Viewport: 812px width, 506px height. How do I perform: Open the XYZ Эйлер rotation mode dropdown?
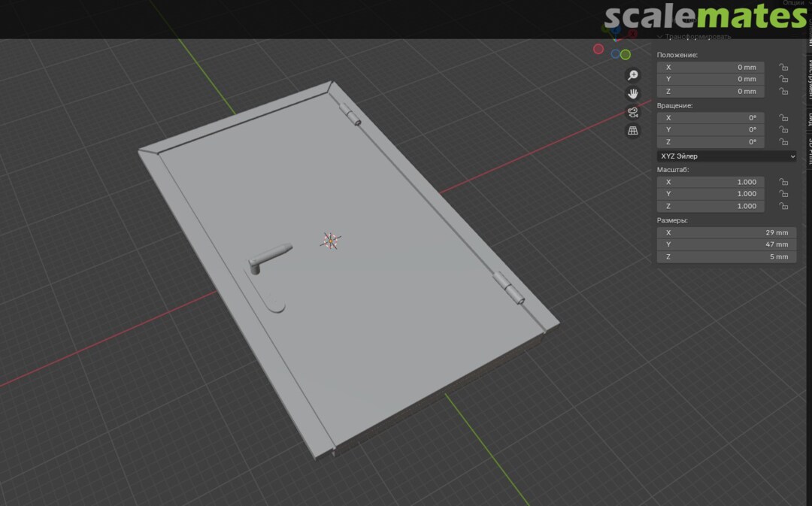(726, 156)
